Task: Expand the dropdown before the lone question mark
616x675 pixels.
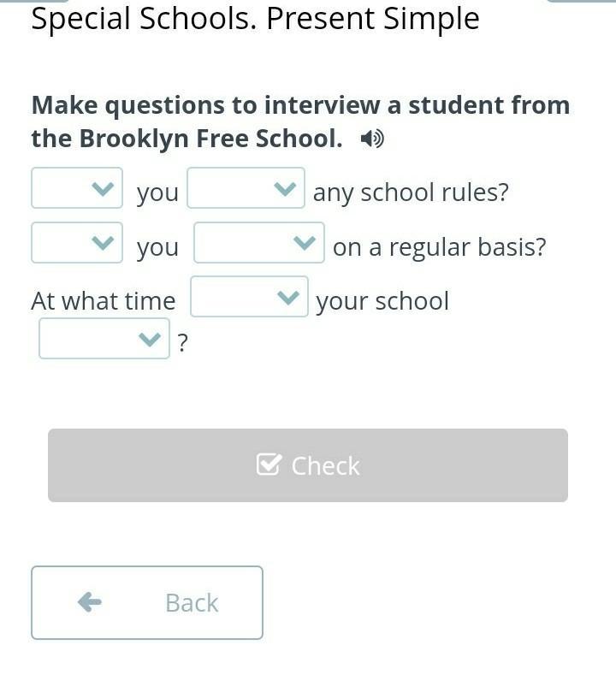Action: pyautogui.click(x=104, y=339)
